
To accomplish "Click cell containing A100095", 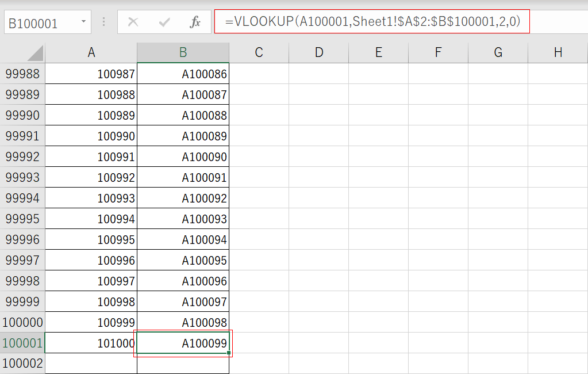I will (x=183, y=260).
